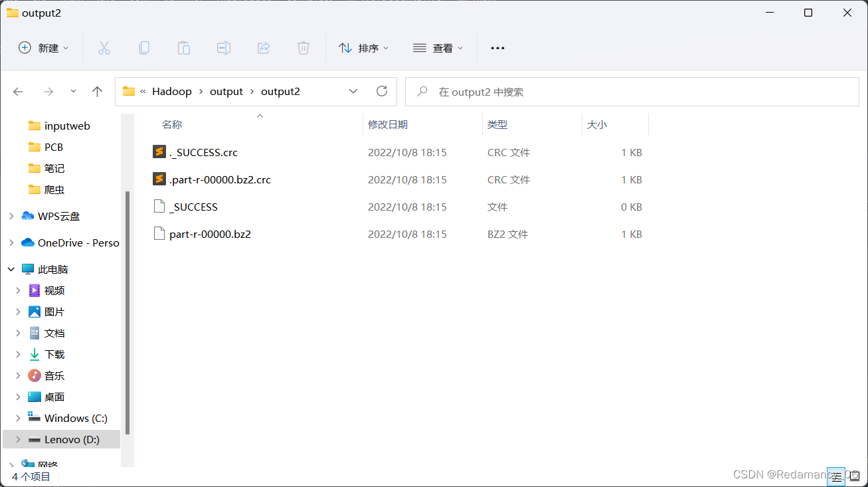Click the Refresh button

[381, 92]
